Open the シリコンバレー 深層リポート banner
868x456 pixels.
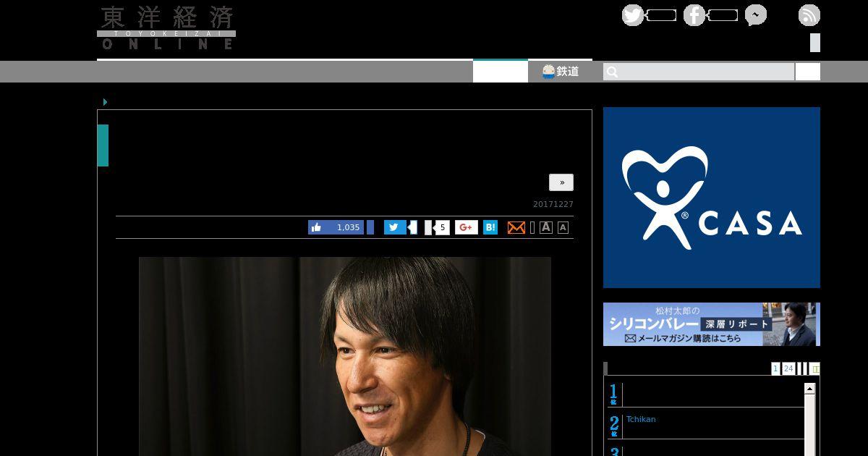pos(712,324)
